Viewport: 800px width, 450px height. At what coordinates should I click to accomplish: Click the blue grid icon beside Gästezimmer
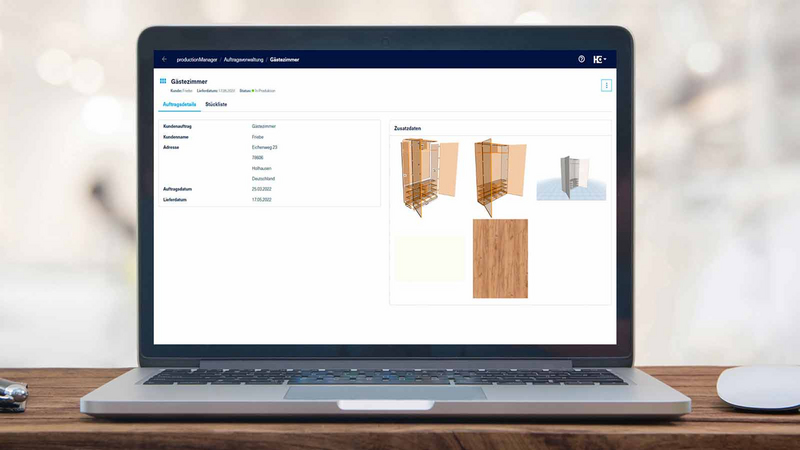pyautogui.click(x=163, y=81)
